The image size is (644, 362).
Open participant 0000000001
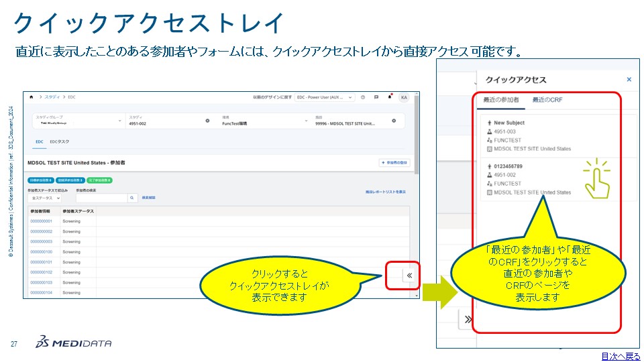[x=41, y=221]
